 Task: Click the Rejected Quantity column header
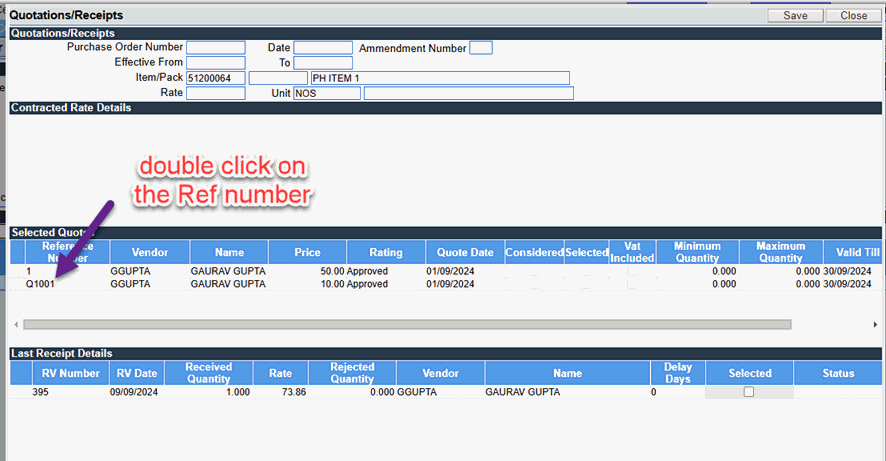coord(352,373)
